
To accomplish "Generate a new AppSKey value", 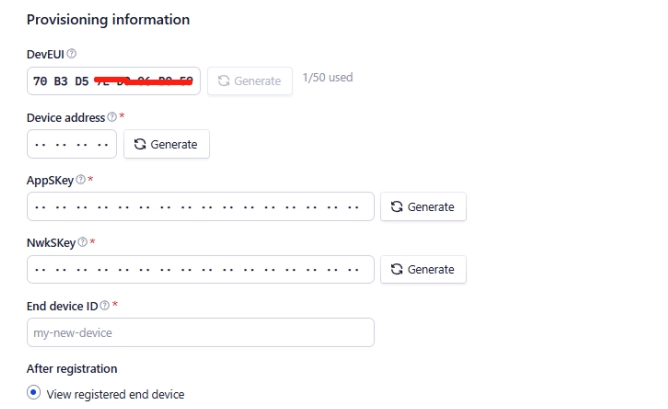I will coord(423,207).
